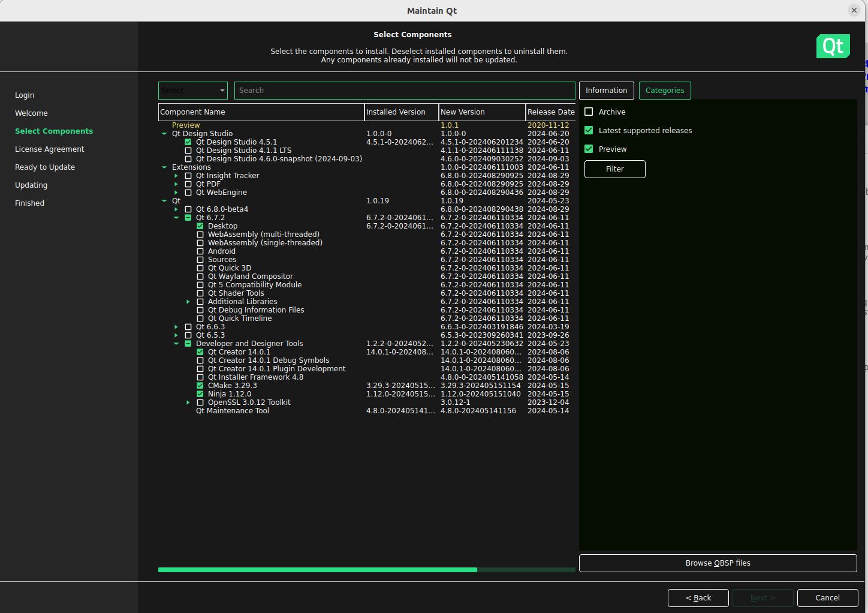
Task: Select the Qt Maintenance Tool row
Action: [x=367, y=411]
